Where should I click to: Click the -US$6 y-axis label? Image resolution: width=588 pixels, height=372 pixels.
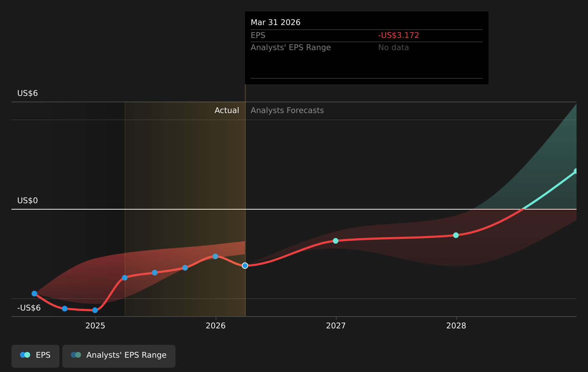(29, 308)
